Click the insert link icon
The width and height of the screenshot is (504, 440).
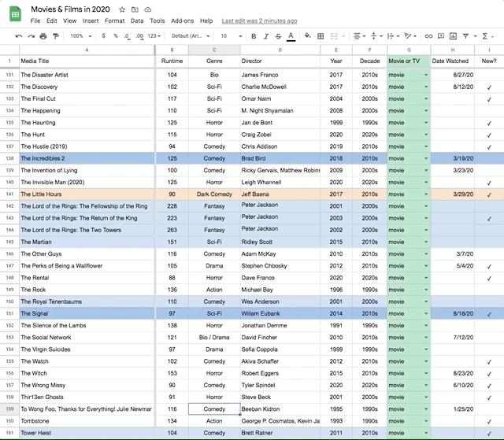[x=428, y=36]
